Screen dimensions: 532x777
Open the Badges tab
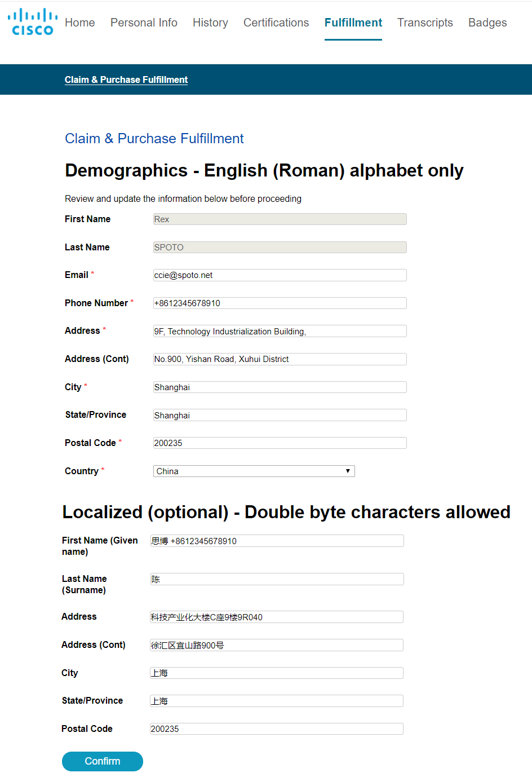tap(487, 23)
